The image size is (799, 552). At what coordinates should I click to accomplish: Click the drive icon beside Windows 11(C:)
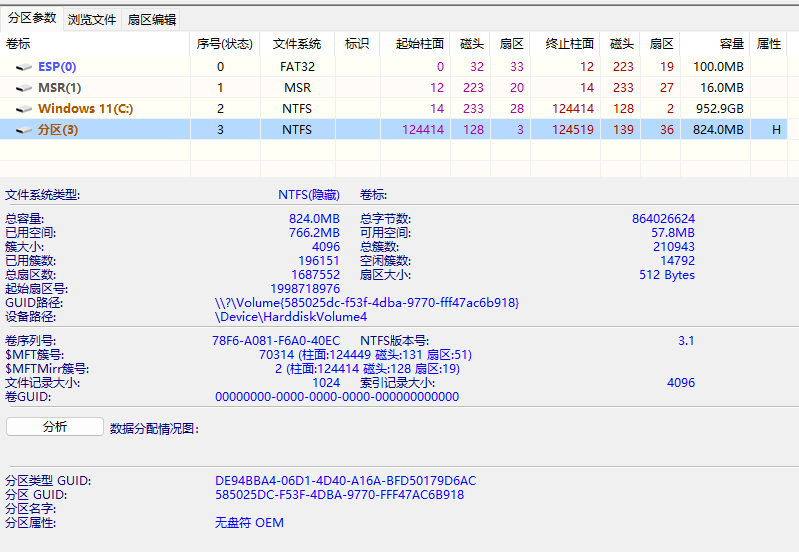pos(24,109)
